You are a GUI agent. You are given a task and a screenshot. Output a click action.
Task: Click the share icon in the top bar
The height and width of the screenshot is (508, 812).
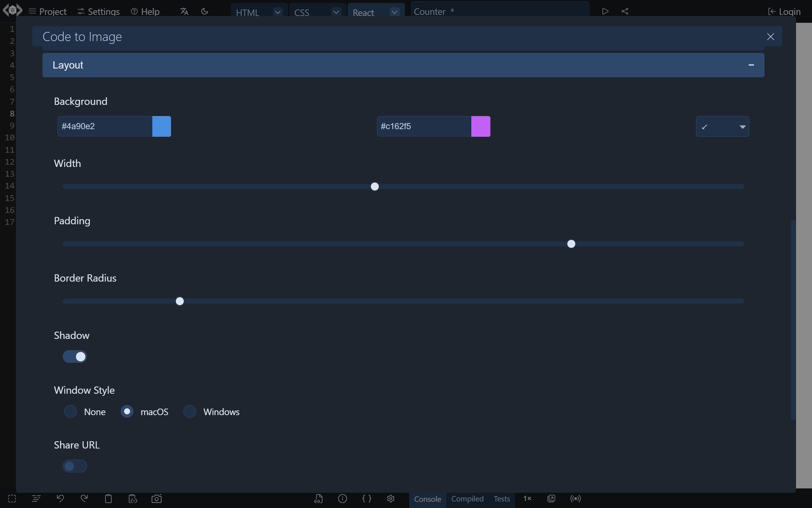point(625,11)
